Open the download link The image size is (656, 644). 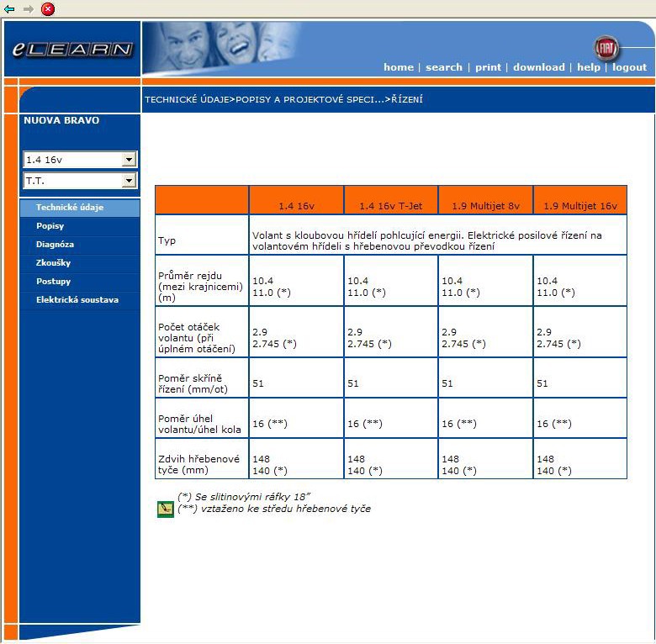tap(538, 67)
